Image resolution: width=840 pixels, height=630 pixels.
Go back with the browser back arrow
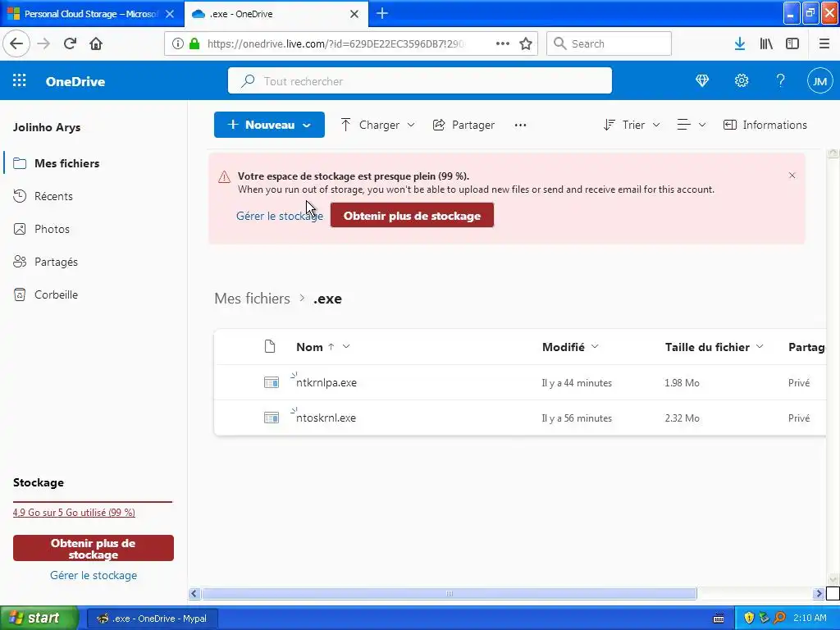16,43
